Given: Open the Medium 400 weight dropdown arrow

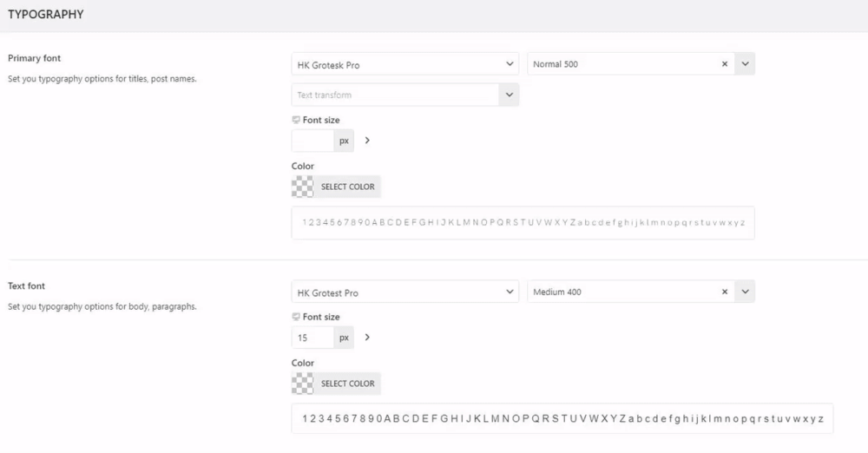Looking at the screenshot, I should [x=745, y=292].
